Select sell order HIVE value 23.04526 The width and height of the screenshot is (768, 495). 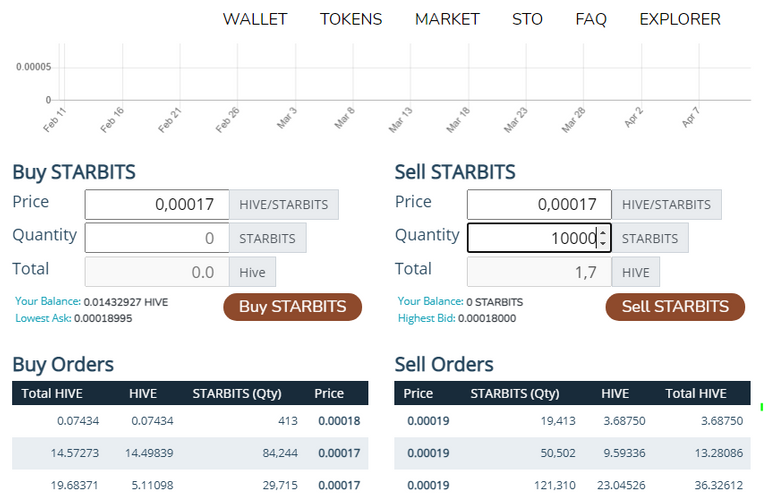coord(621,485)
